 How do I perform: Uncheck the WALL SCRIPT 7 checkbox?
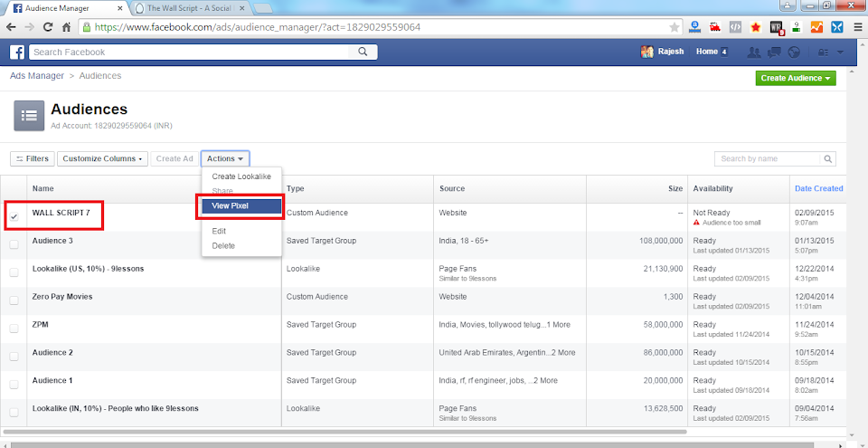(x=14, y=217)
